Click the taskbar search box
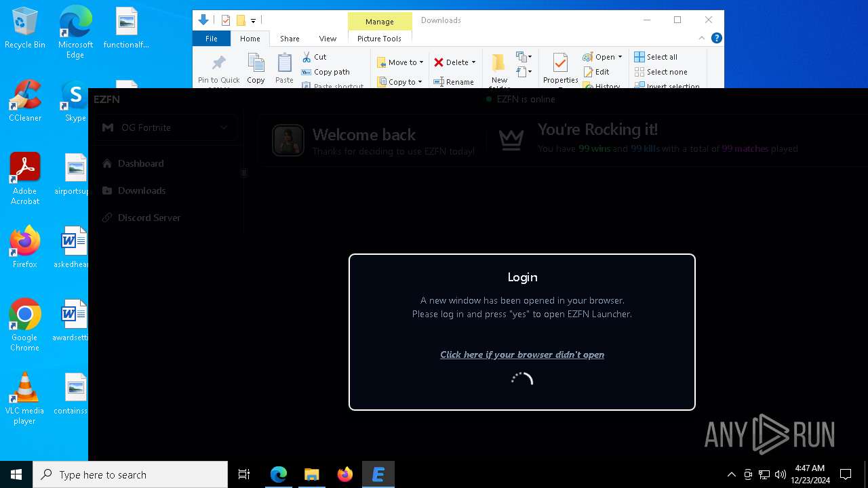The width and height of the screenshot is (868, 488). [130, 474]
